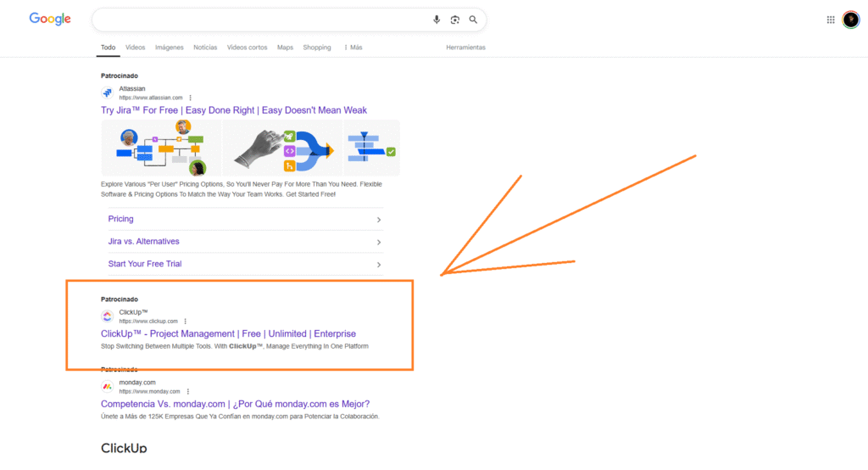Click the monday.com advertiser name

137,383
